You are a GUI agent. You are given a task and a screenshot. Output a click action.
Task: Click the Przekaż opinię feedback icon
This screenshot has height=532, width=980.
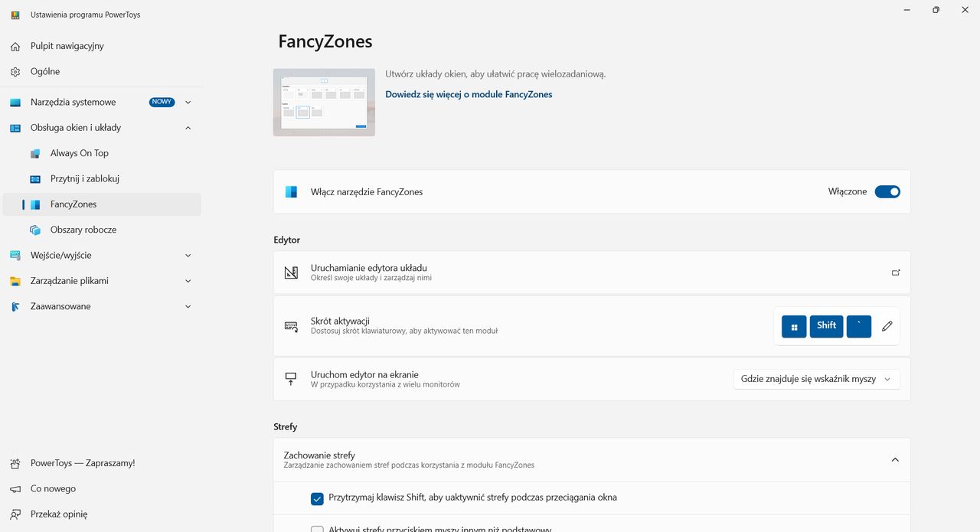15,514
